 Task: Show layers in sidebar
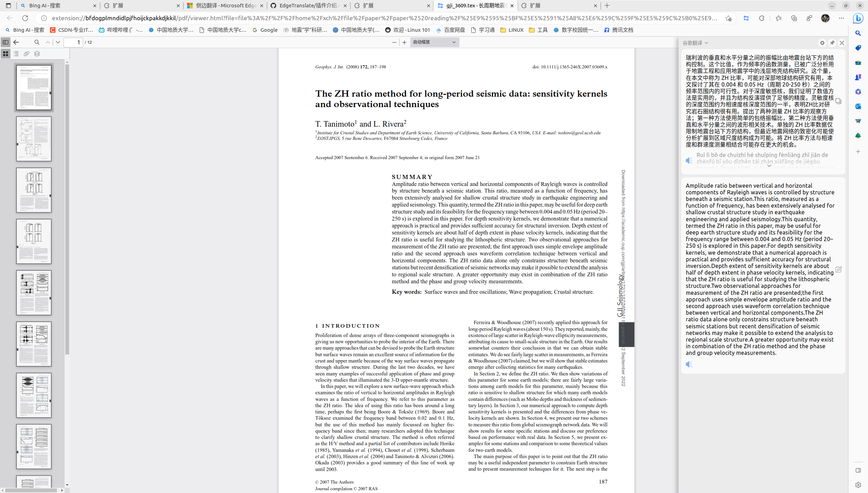tap(37, 54)
